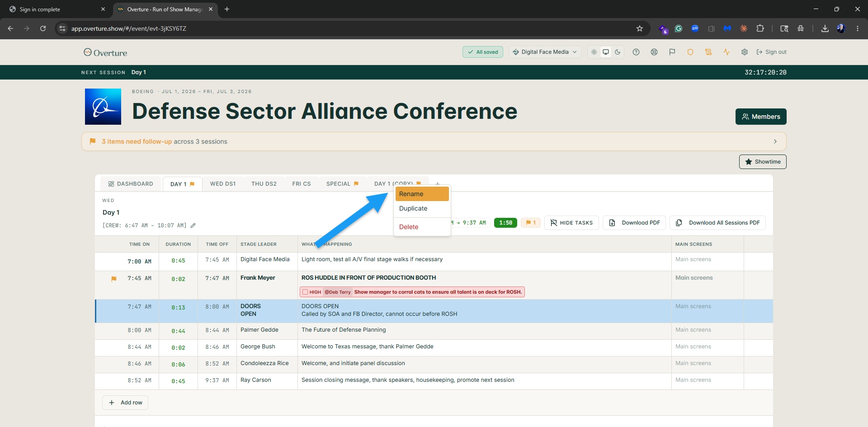This screenshot has height=427, width=868.
Task: Open the Chrome extensions puzzle icon
Action: pyautogui.click(x=760, y=28)
